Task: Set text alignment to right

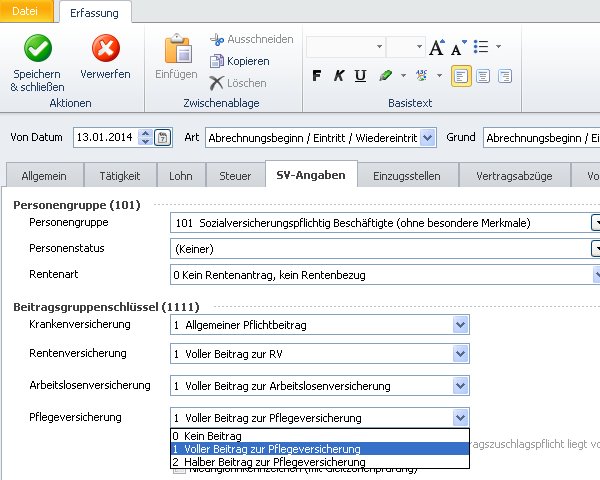Action: [x=505, y=76]
